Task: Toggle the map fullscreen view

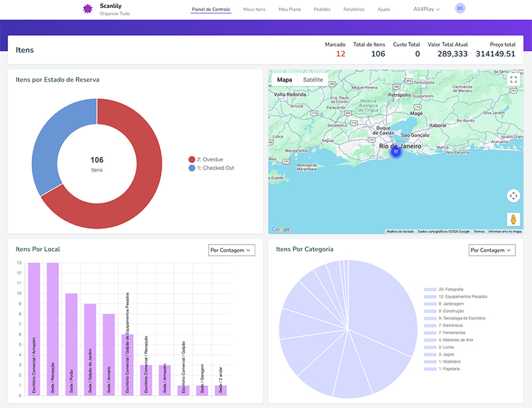Action: pyautogui.click(x=513, y=80)
